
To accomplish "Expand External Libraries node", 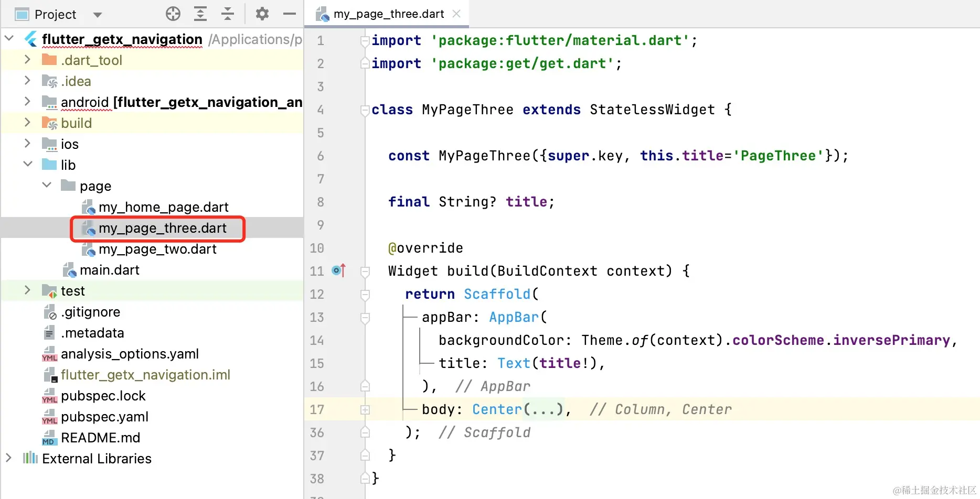I will pos(9,458).
